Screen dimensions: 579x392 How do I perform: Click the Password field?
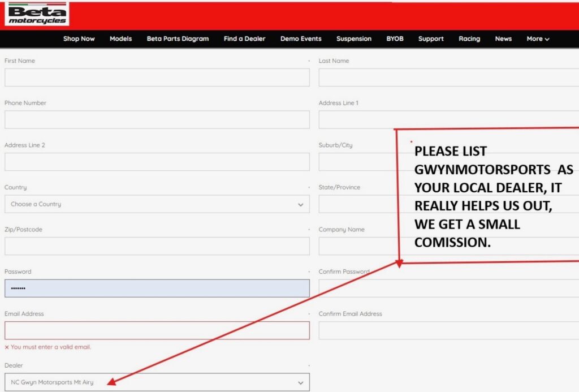157,288
